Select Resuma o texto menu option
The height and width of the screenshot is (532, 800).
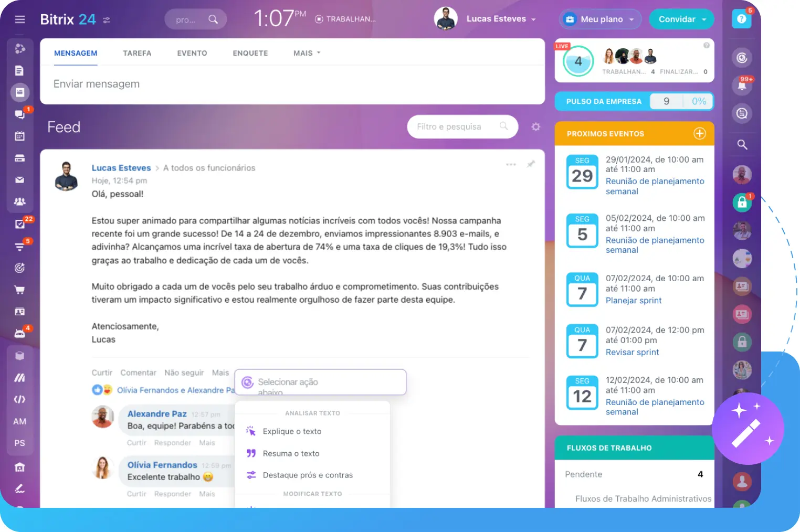[291, 453]
